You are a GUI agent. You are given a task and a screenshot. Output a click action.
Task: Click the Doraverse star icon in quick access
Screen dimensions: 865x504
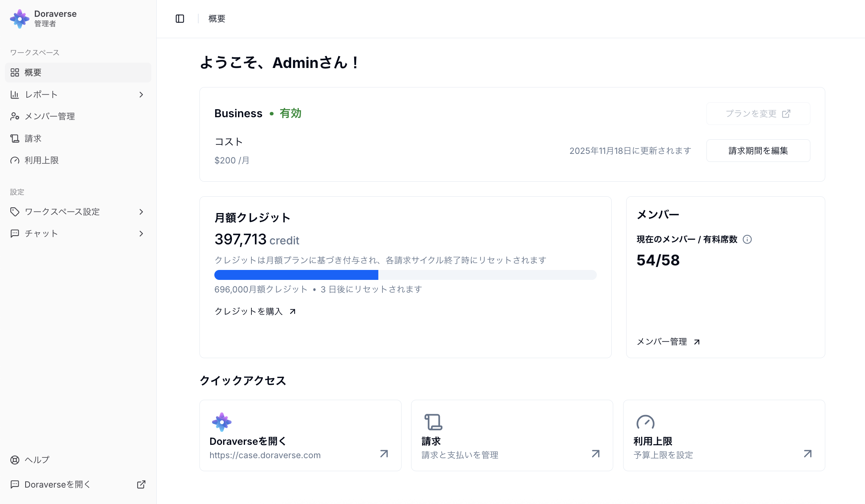tap(222, 422)
